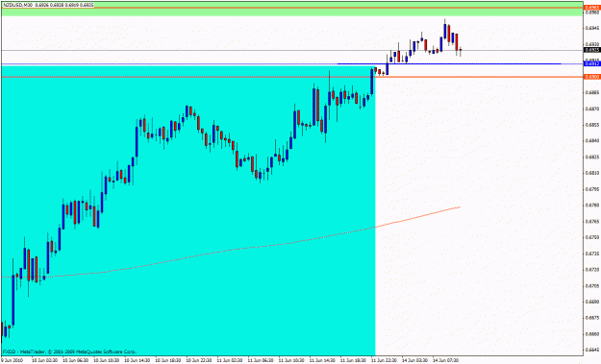Click the 0.6660 price scale label
Image resolution: width=601 pixels, height=364 pixels.
pyautogui.click(x=592, y=334)
